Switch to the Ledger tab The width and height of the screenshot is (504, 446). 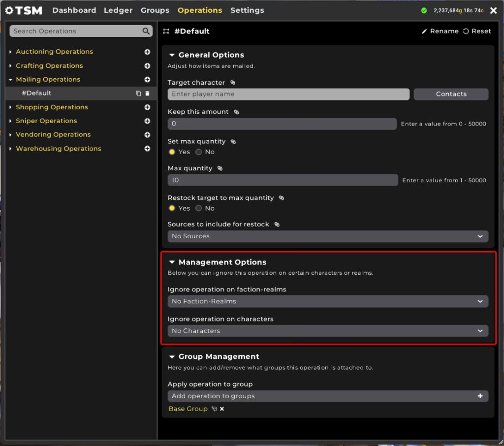tap(118, 10)
